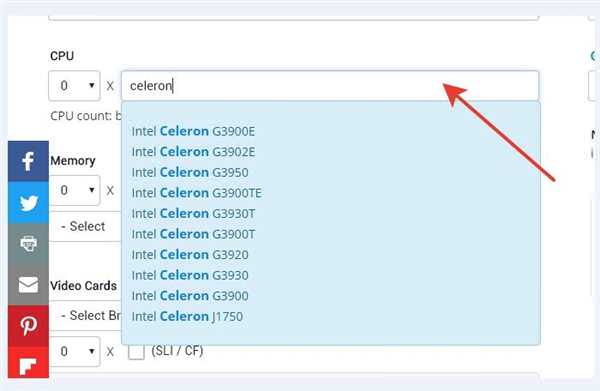This screenshot has width=600, height=391.
Task: Pick Intel Celeron G3900 from list
Action: point(190,296)
